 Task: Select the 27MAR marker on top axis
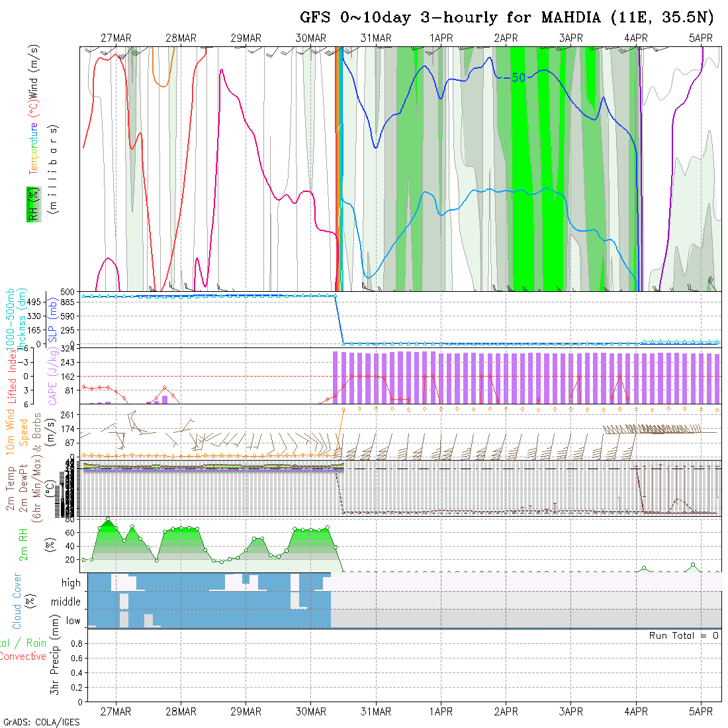[116, 38]
